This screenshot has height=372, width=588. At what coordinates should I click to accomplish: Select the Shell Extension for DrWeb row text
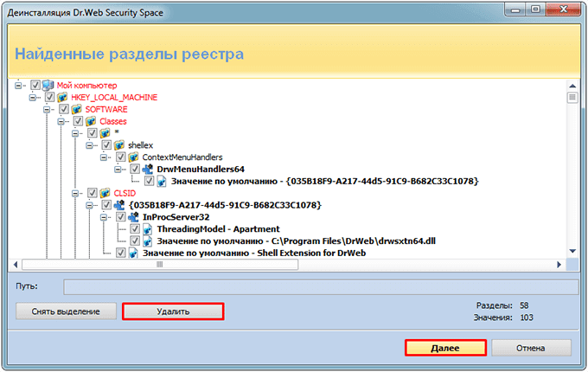coord(254,253)
